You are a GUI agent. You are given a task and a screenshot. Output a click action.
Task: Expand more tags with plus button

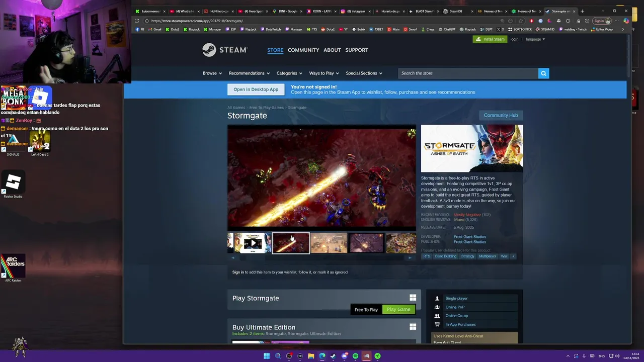click(x=513, y=256)
